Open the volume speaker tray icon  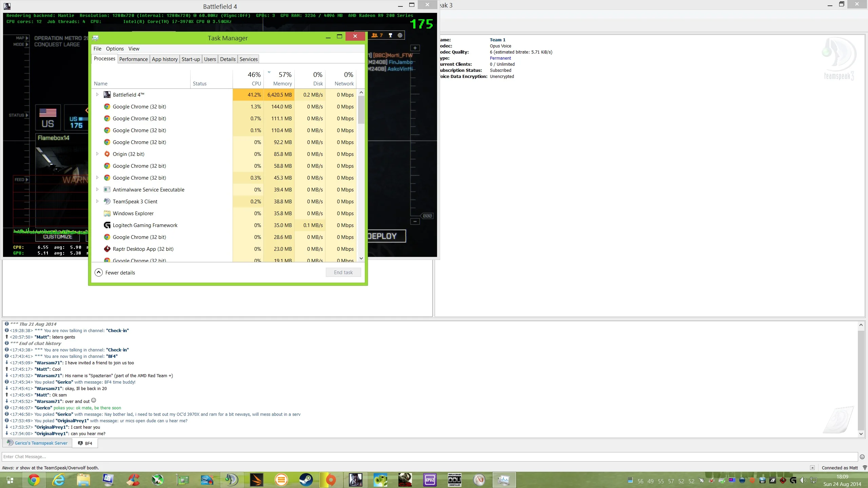click(x=803, y=480)
